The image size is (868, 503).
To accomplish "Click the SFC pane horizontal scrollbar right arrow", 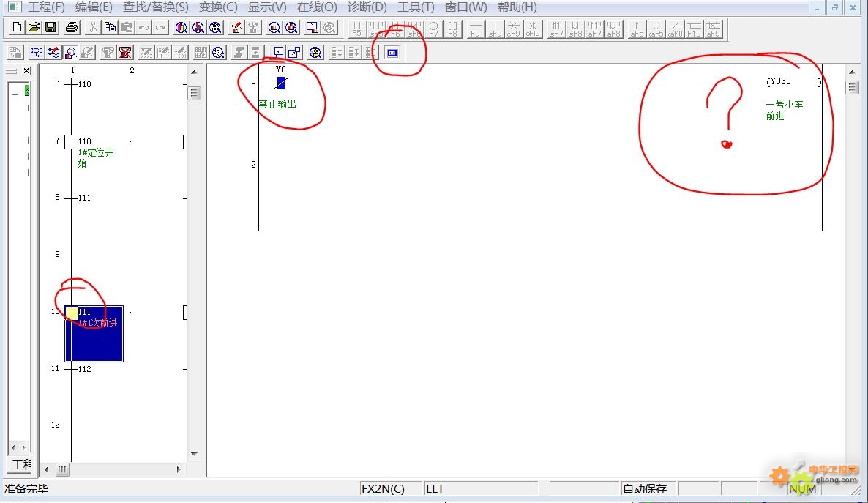I will click(x=179, y=469).
